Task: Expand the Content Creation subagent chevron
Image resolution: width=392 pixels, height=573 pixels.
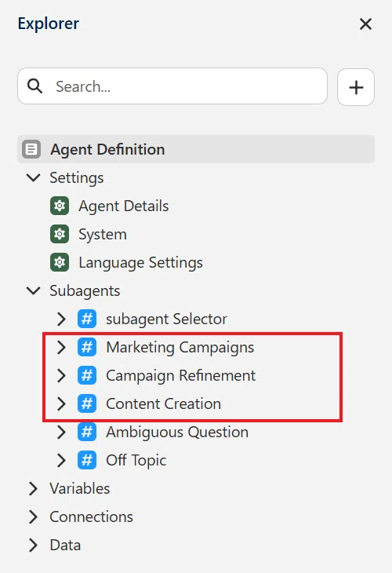Action: [61, 403]
